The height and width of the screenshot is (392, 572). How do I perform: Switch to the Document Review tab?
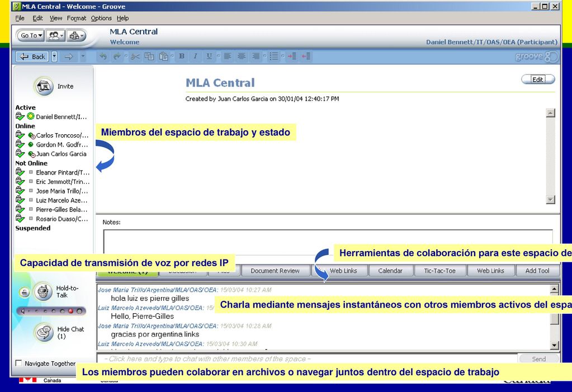click(x=275, y=271)
